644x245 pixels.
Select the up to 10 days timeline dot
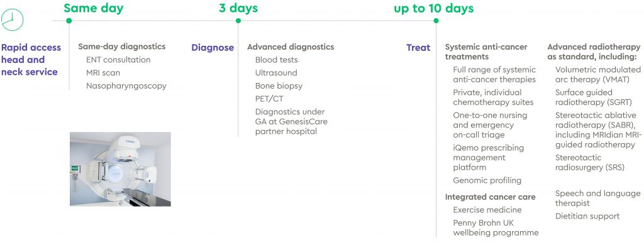click(x=436, y=21)
